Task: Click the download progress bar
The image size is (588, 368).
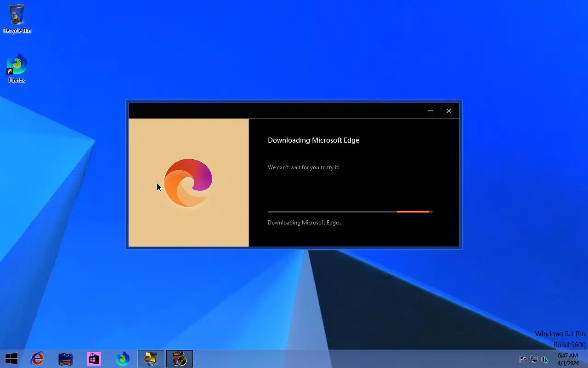Action: tap(350, 212)
